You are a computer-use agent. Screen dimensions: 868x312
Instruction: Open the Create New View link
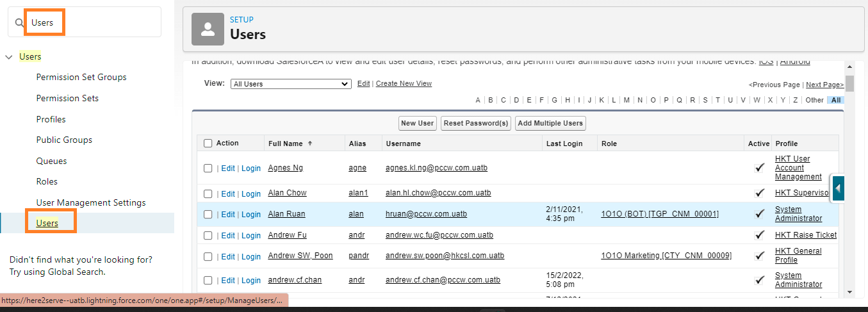404,84
